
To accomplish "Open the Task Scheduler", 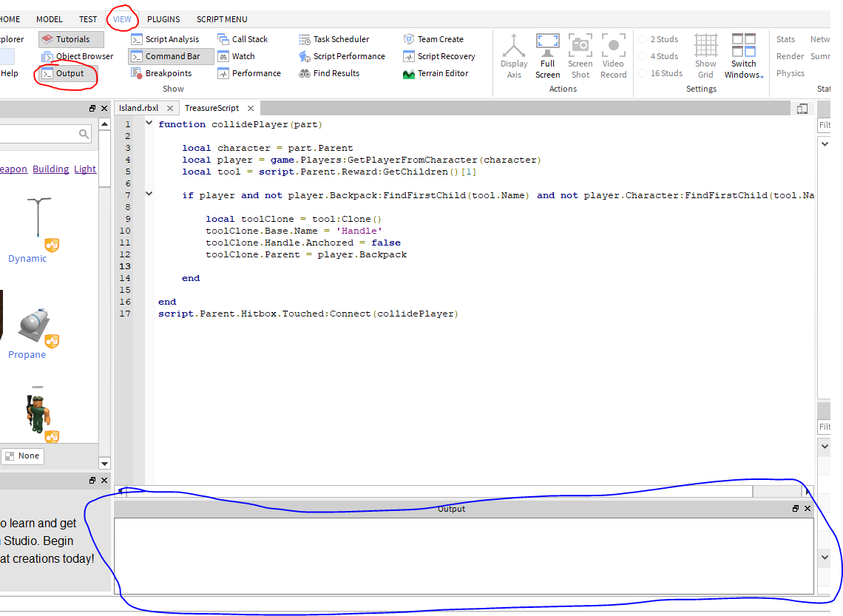I will click(334, 39).
